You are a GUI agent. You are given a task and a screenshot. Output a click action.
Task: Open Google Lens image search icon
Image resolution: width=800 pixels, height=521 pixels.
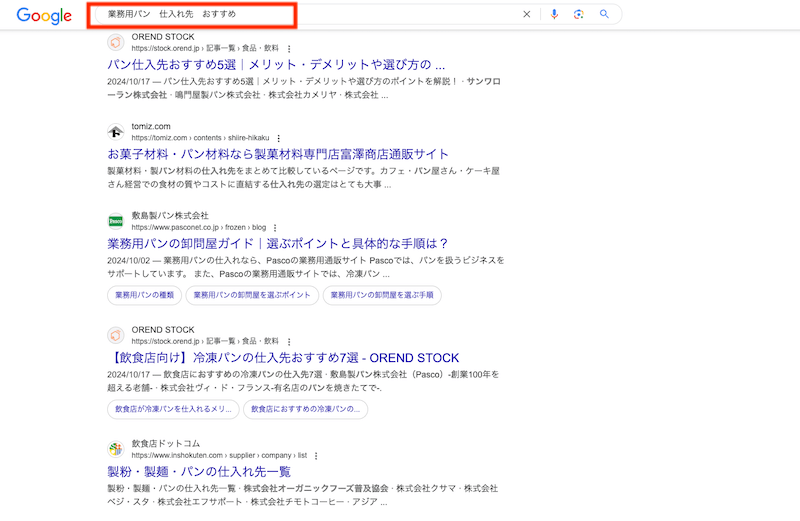(x=578, y=14)
